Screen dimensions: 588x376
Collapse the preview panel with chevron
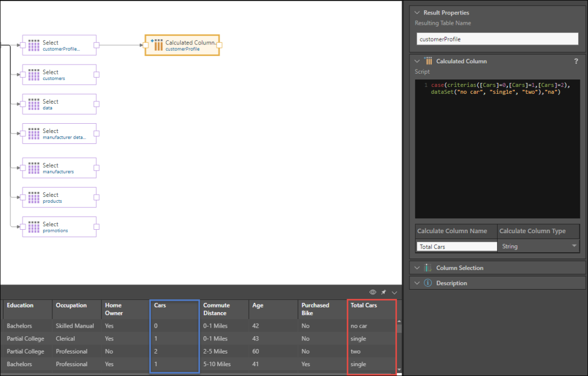point(394,293)
